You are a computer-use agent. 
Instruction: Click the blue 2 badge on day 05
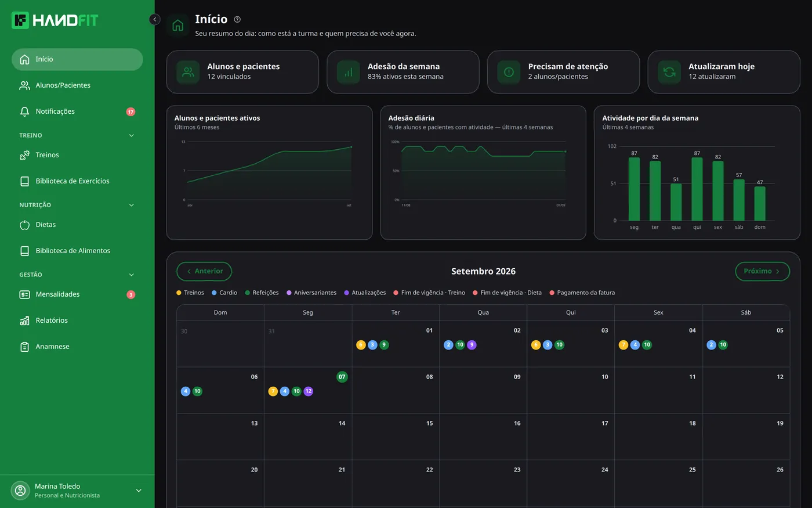point(711,345)
